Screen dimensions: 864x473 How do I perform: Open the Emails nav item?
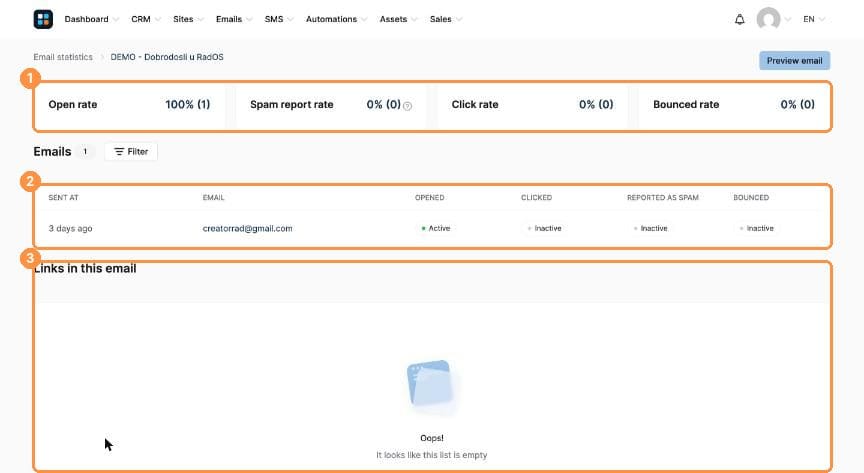[x=229, y=19]
